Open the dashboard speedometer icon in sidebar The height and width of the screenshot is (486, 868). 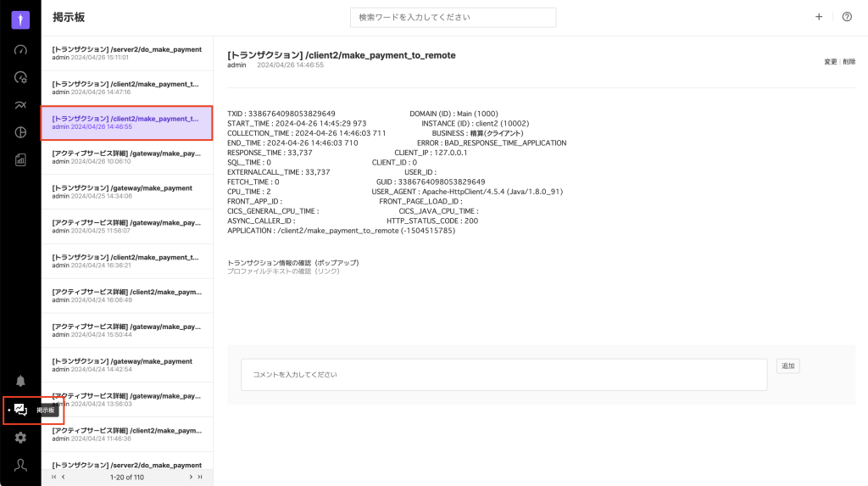coord(20,49)
